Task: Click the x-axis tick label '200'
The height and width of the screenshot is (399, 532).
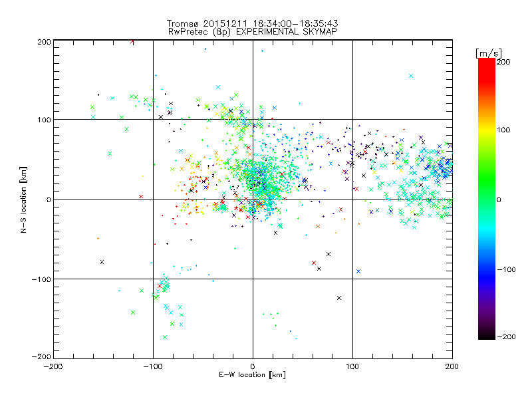Action: click(452, 366)
